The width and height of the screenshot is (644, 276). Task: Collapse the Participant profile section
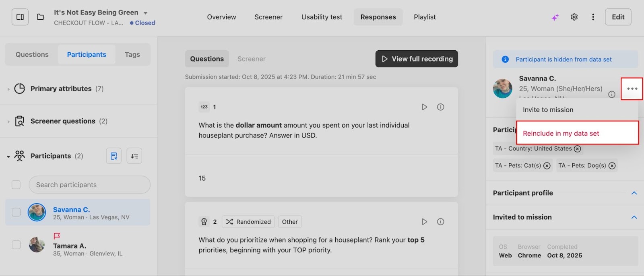[x=634, y=193]
